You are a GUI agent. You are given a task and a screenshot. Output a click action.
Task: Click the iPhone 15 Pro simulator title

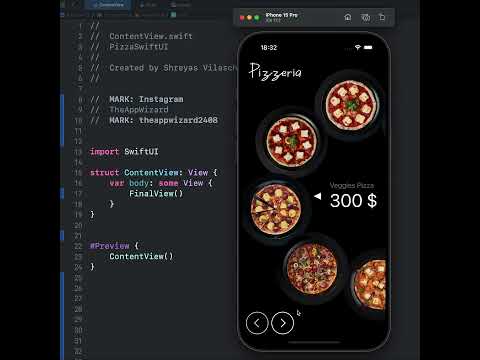[x=281, y=15]
